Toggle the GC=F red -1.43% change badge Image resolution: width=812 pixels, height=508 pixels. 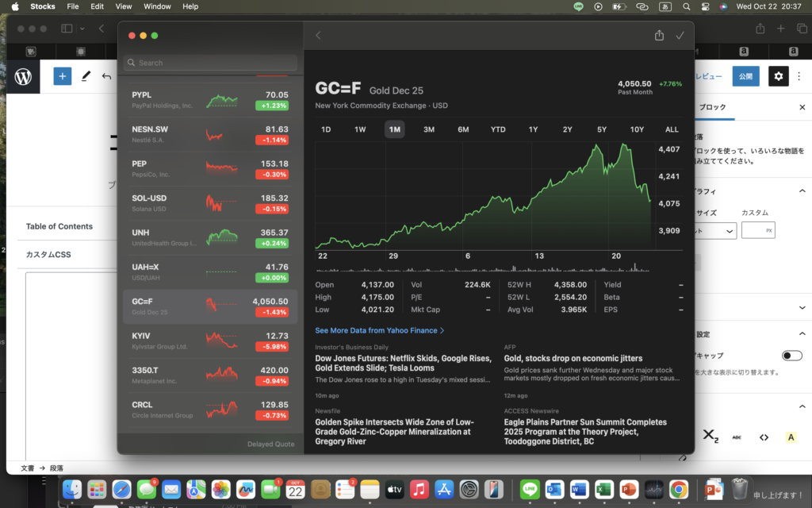point(271,313)
